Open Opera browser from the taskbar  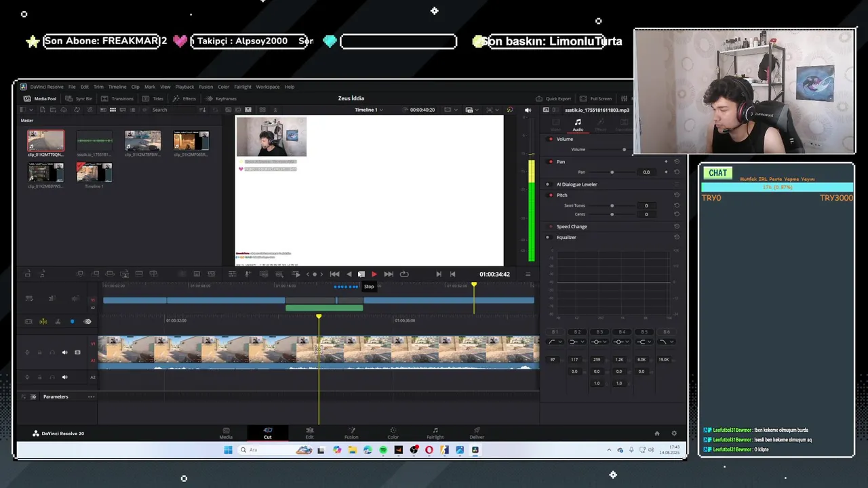click(429, 450)
